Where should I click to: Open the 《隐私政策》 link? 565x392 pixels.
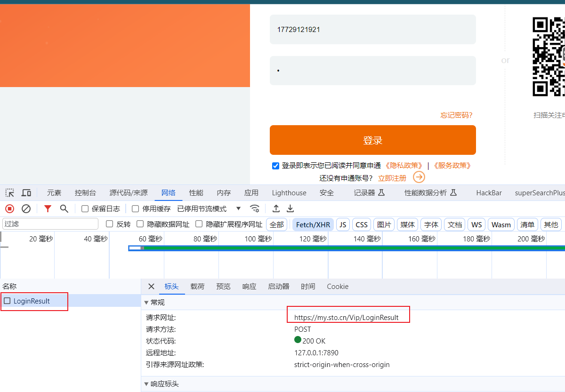pos(404,166)
